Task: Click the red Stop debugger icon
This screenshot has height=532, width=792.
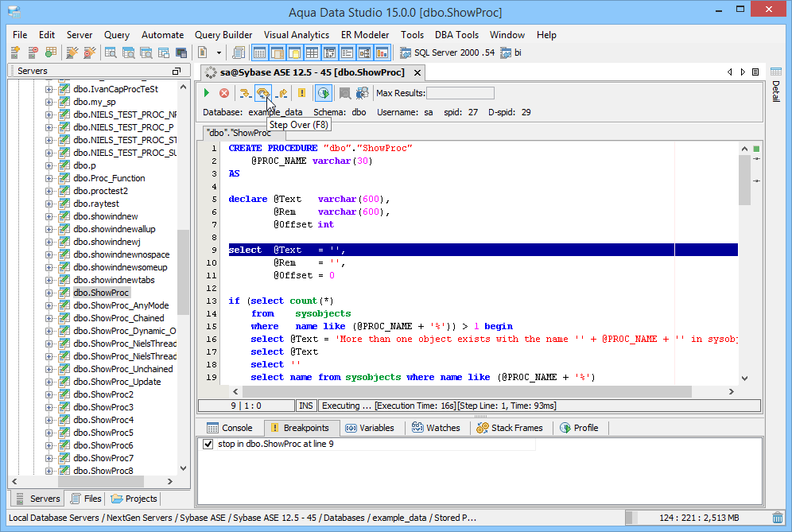Action: click(x=224, y=93)
